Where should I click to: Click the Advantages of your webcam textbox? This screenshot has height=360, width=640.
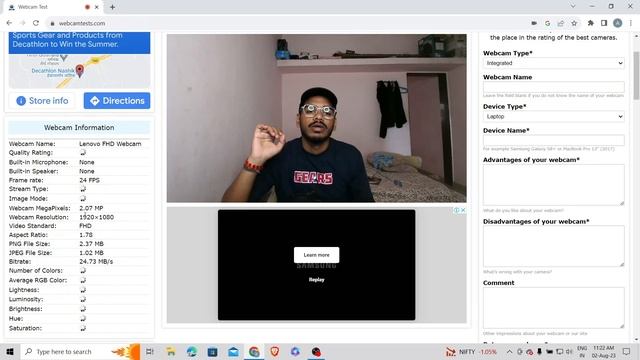coord(553,185)
